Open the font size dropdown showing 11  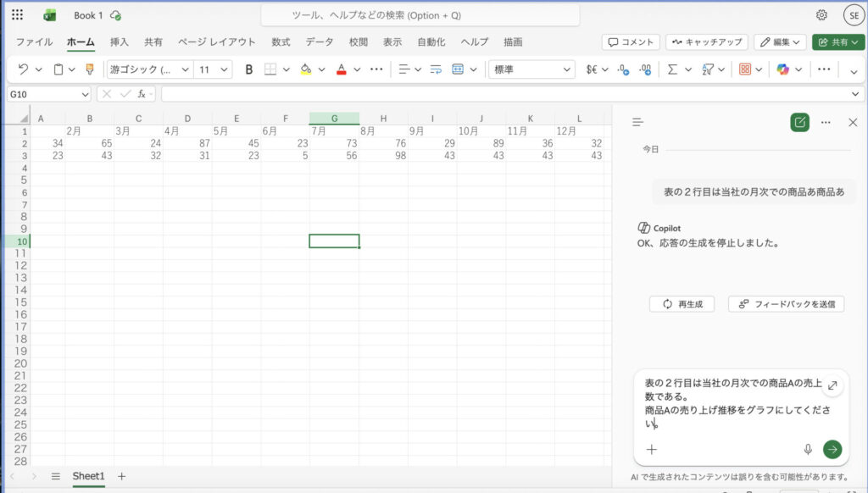[214, 69]
